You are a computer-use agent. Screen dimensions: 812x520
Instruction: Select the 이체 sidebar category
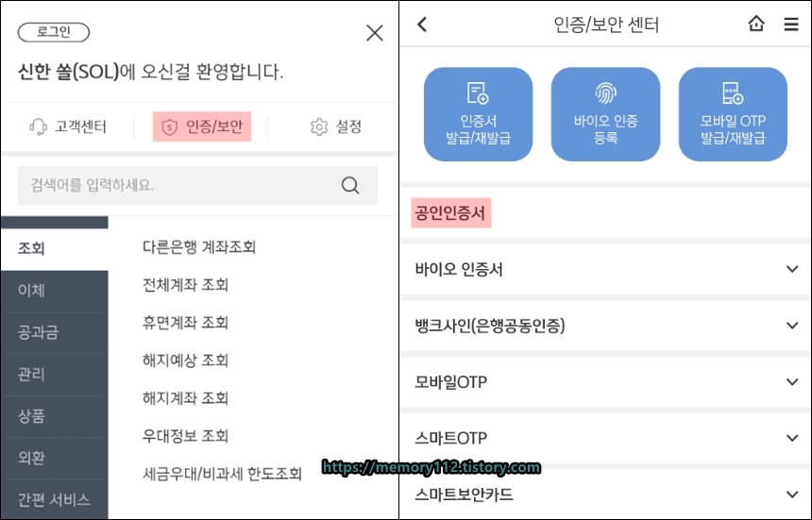pyautogui.click(x=55, y=291)
